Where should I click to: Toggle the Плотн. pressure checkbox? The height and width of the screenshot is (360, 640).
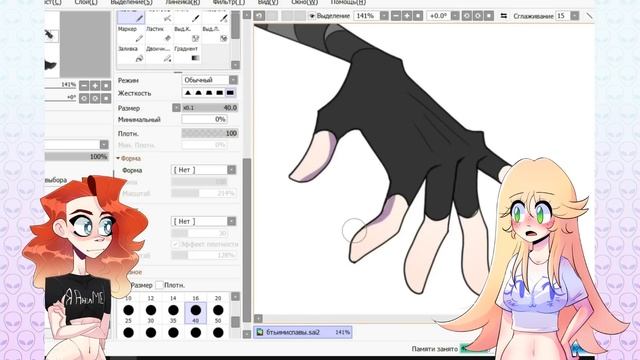coord(160,285)
